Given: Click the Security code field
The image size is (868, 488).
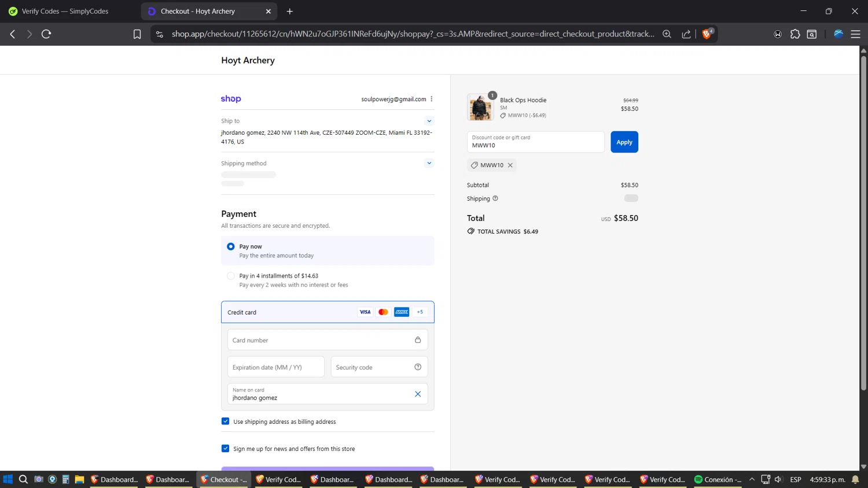Looking at the screenshot, I should point(380,367).
